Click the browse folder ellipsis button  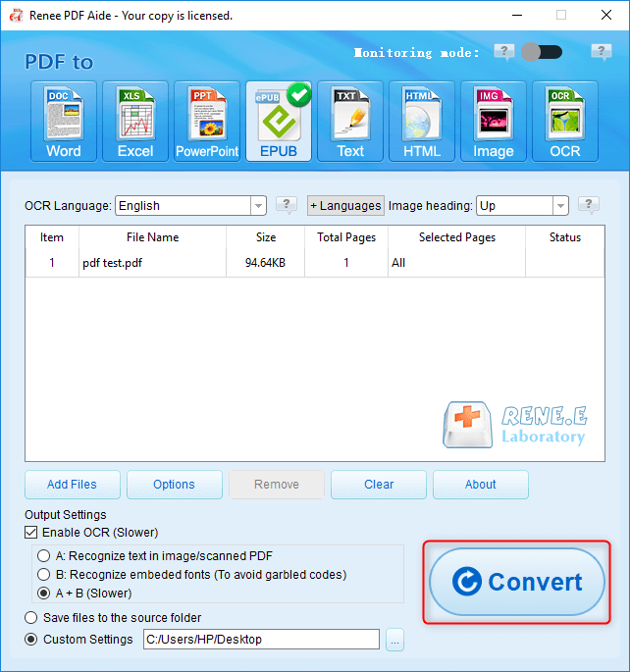point(394,641)
